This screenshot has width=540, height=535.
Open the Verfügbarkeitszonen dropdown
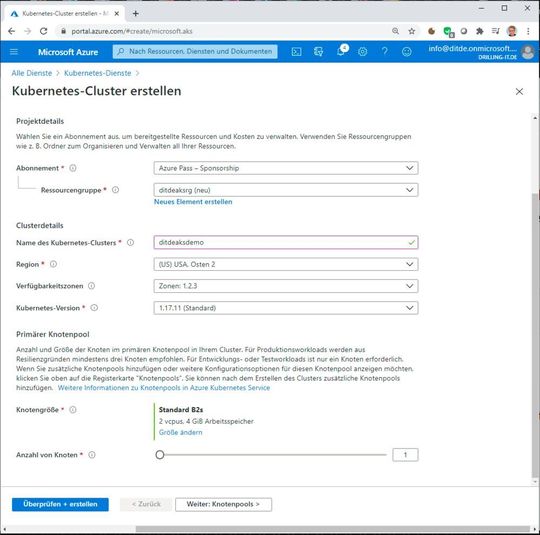pos(286,286)
